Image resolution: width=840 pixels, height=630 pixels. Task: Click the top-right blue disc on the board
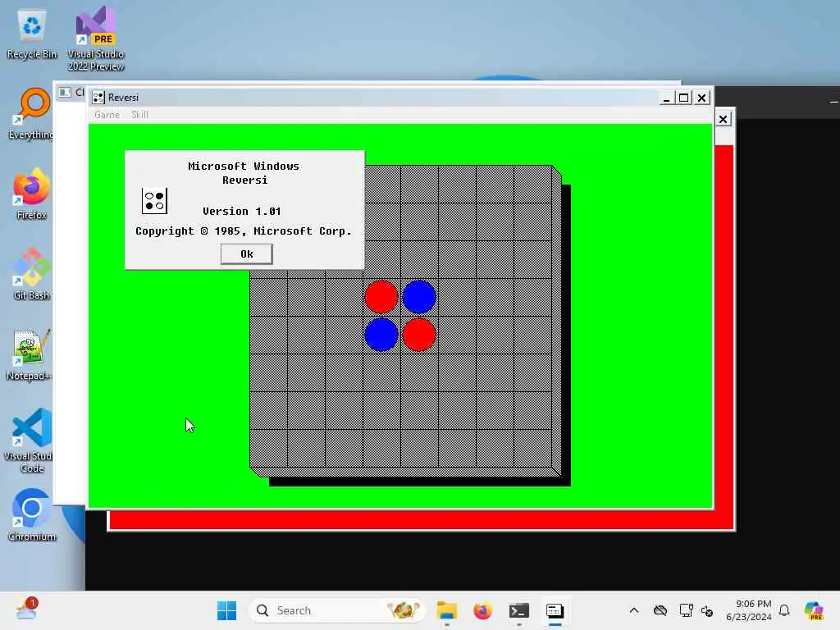click(x=419, y=297)
